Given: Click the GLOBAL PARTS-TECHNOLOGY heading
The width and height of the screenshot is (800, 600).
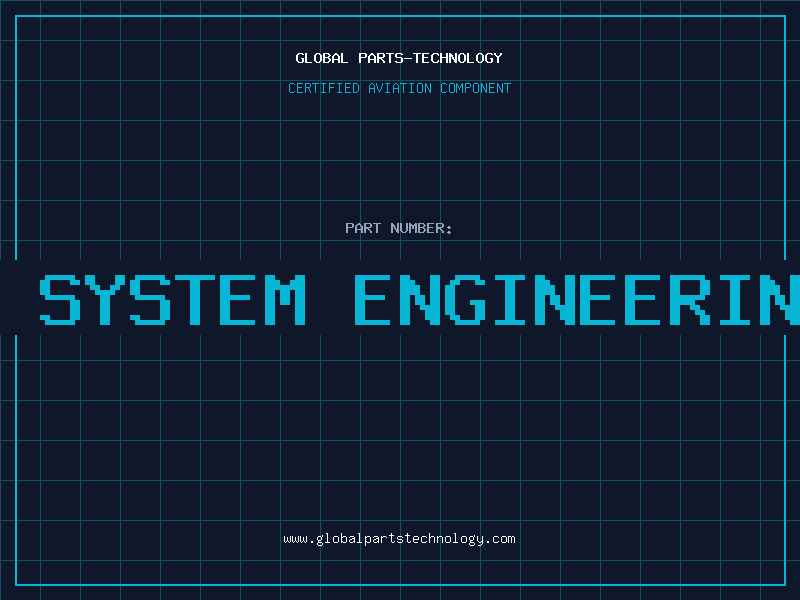Looking at the screenshot, I should (399, 58).
